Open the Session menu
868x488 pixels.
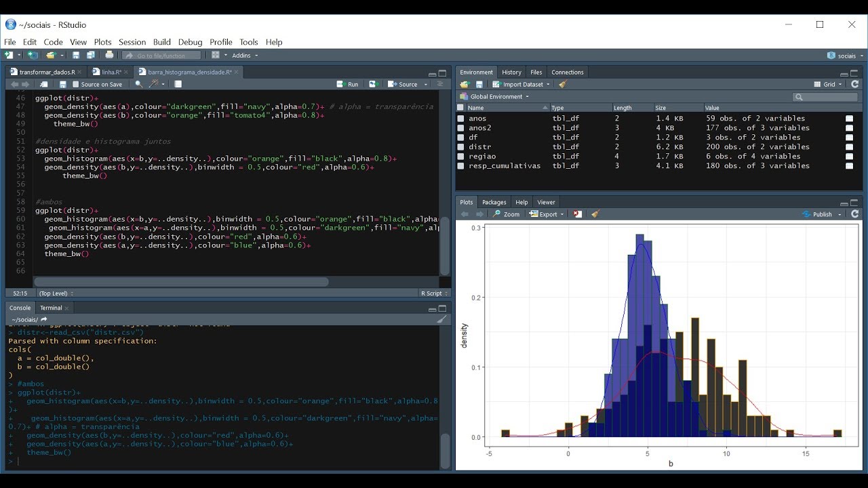coord(132,42)
